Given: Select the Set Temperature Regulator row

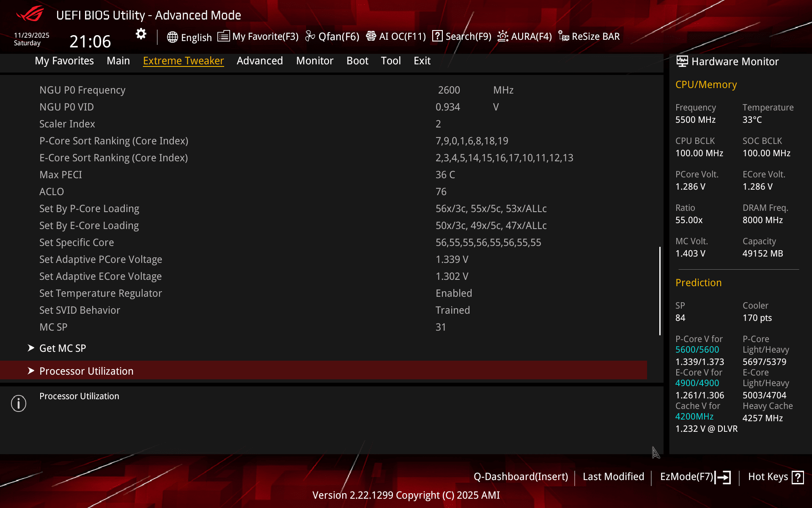Looking at the screenshot, I should click(101, 293).
